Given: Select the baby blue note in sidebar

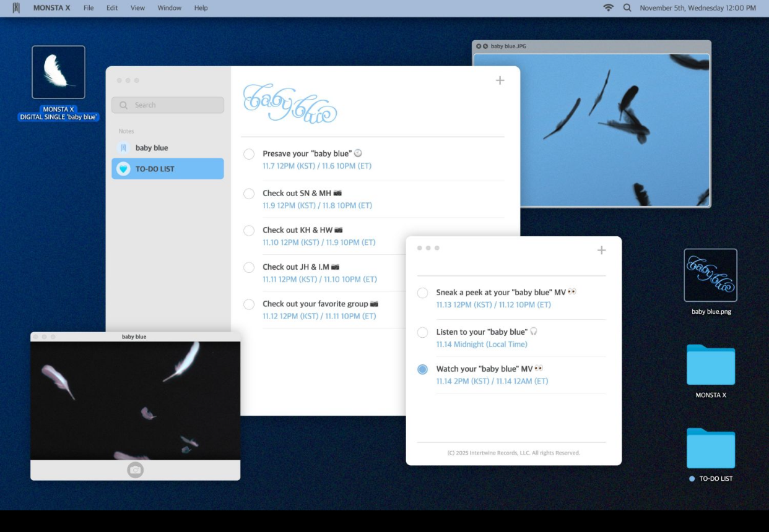Looking at the screenshot, I should point(167,148).
